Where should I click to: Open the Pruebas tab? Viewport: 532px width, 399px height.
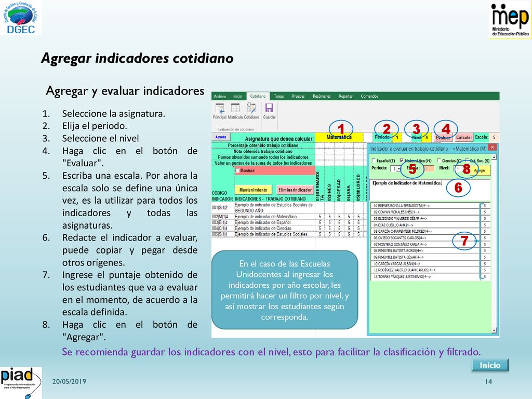coord(298,96)
